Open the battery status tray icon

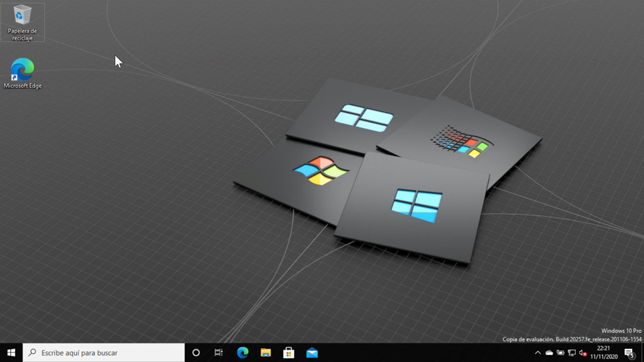560,353
